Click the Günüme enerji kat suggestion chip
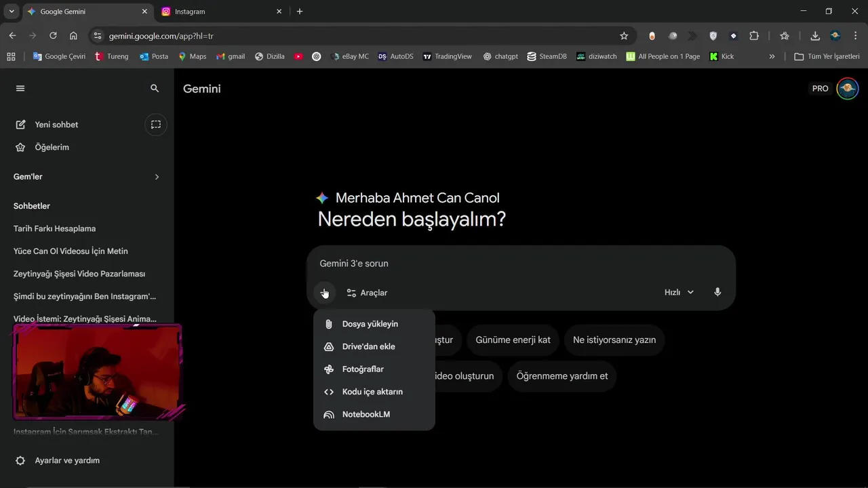This screenshot has width=868, height=488. click(513, 340)
